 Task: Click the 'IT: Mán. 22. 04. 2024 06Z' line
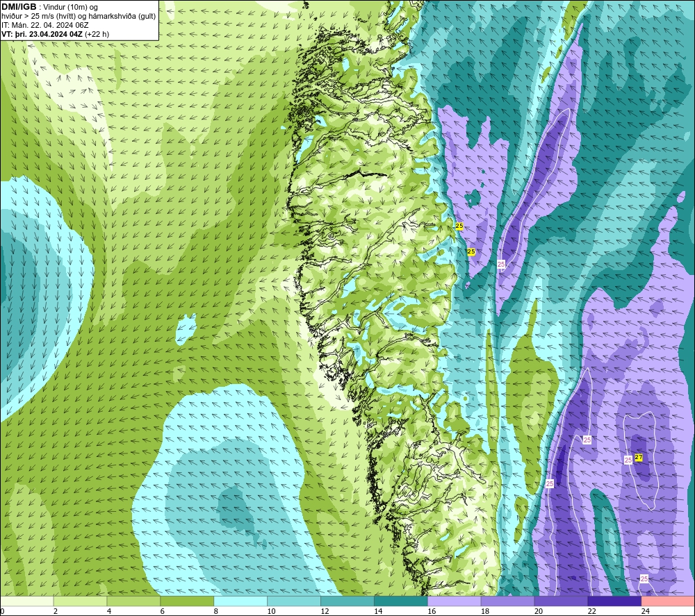44,25
